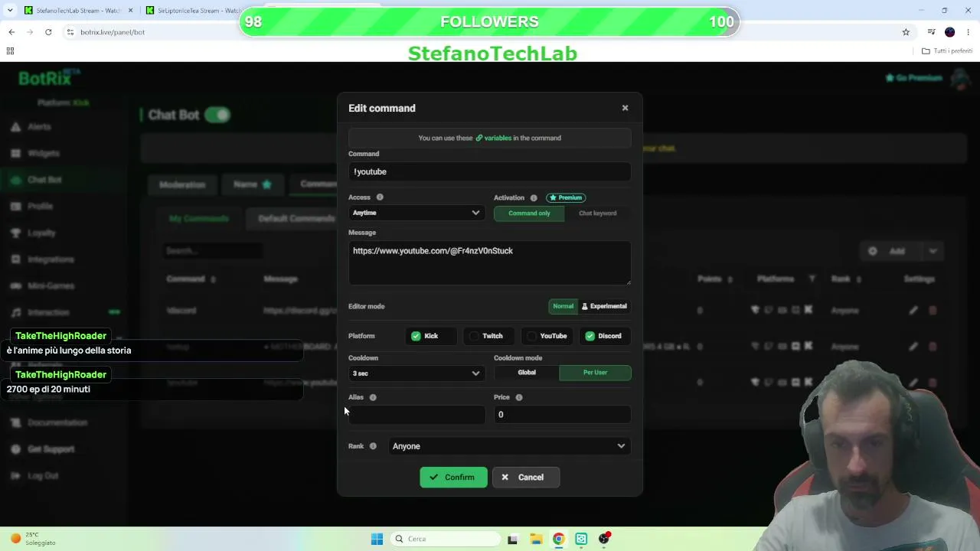Show the Access info tooltip icon
This screenshot has width=980, height=551.
click(x=380, y=197)
